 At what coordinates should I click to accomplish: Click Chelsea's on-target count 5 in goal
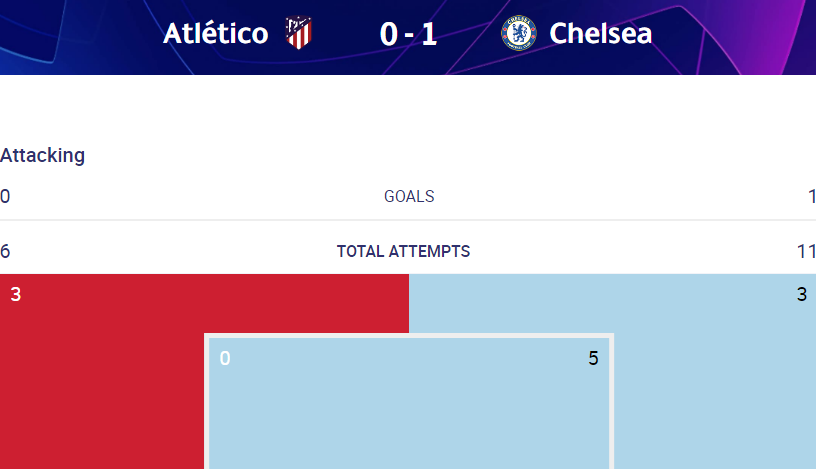pos(593,358)
